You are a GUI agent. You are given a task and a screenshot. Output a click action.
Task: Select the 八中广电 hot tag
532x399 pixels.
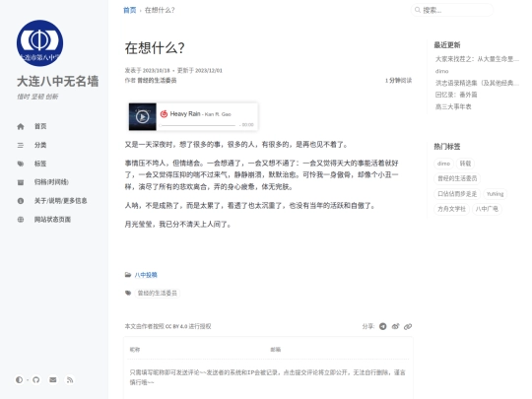pos(487,209)
